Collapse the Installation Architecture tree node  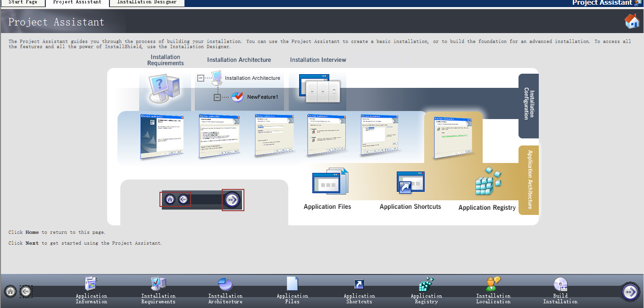[x=201, y=78]
